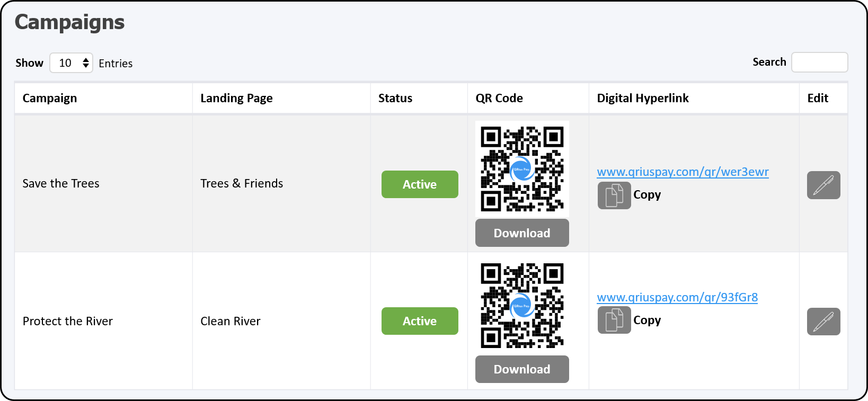Sort by the Campaign column header
The image size is (868, 401).
click(x=50, y=98)
